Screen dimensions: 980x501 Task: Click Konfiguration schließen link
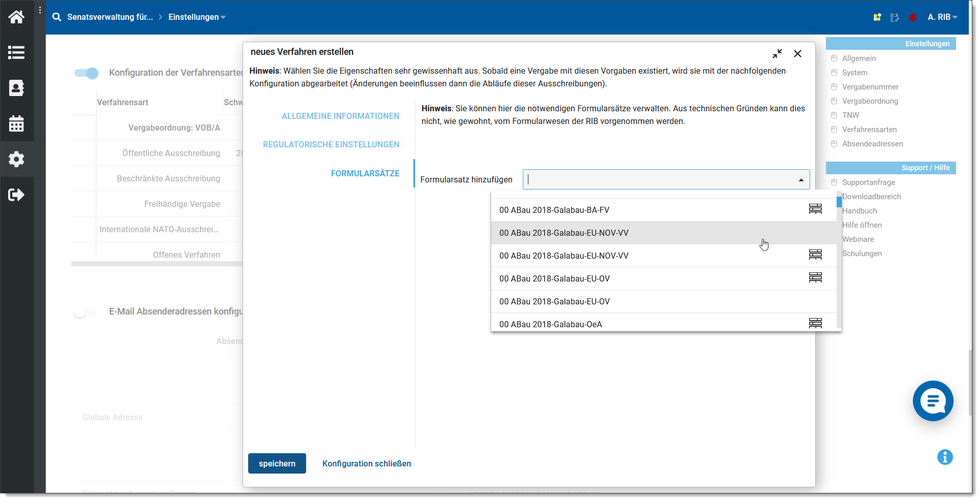click(366, 463)
